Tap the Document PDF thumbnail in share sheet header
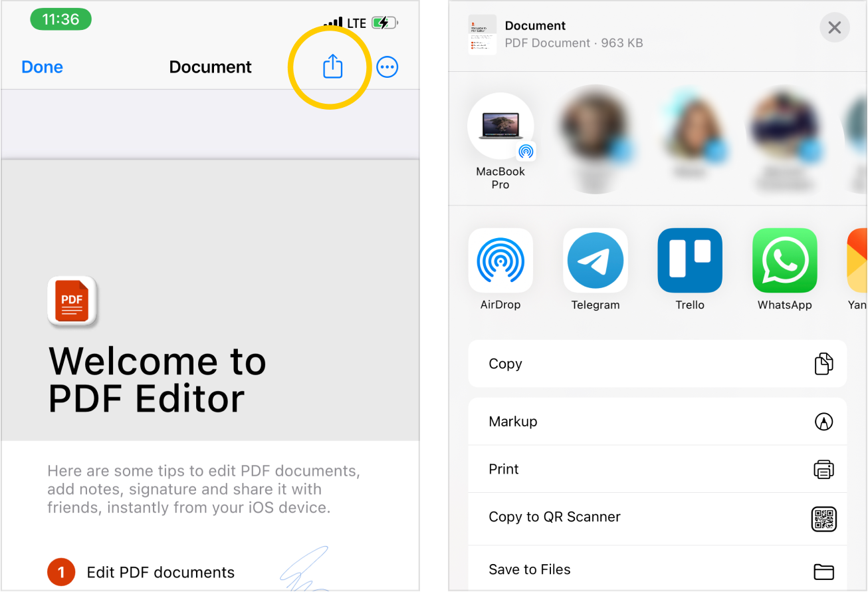 click(x=483, y=35)
